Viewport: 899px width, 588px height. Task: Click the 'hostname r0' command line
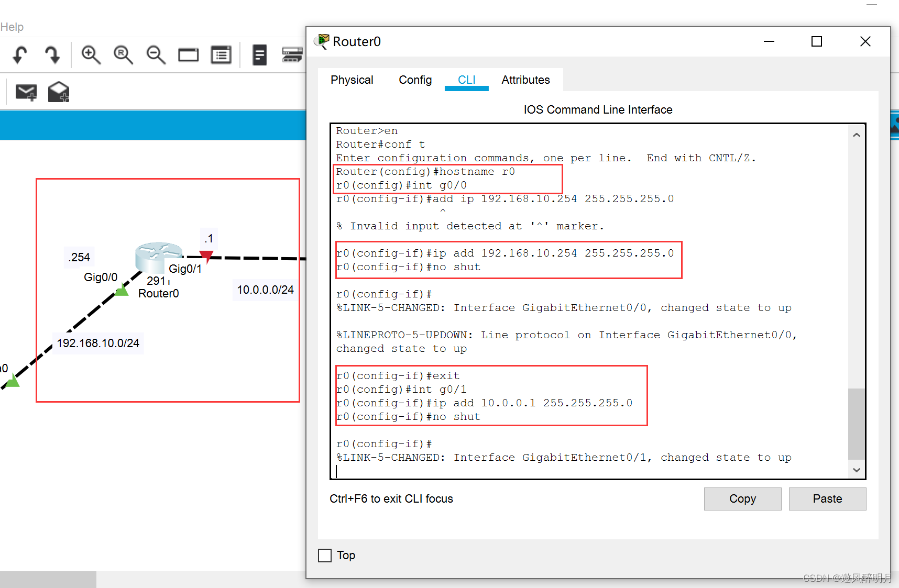425,172
